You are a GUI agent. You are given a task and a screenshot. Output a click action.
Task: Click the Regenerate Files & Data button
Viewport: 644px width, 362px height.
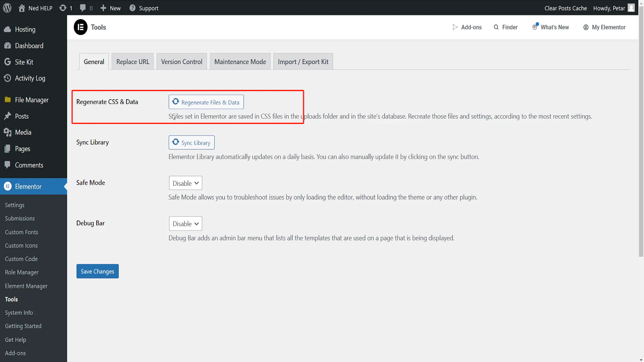tap(206, 102)
